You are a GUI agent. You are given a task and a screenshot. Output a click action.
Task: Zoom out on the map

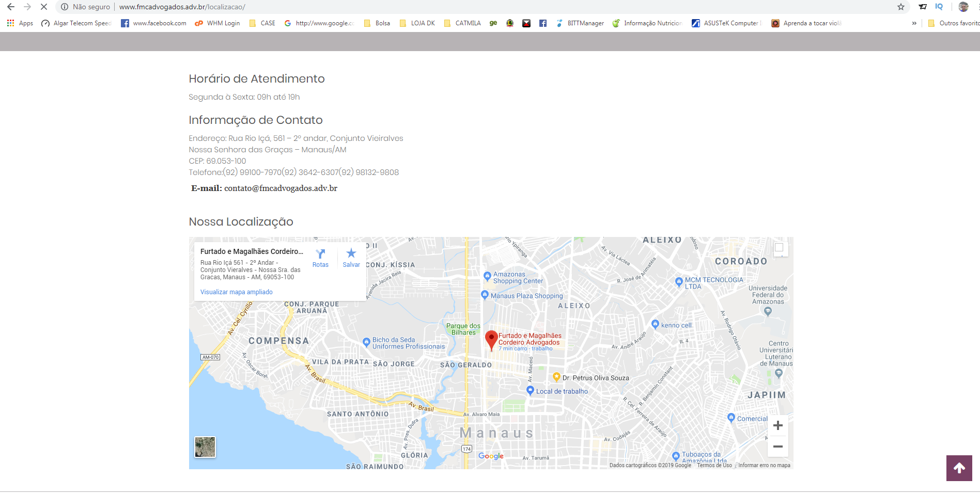[777, 447]
